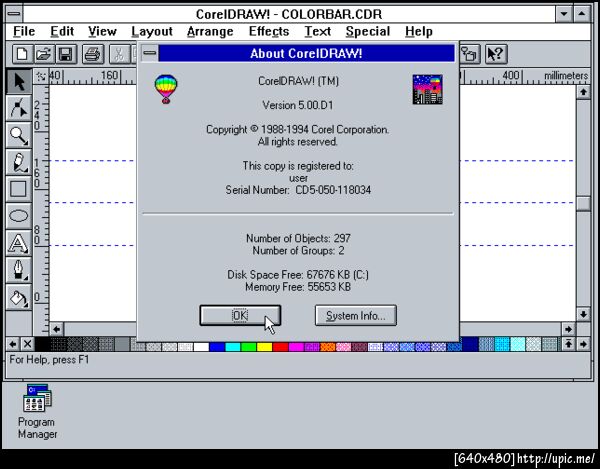The height and width of the screenshot is (469, 600).
Task: Click the context help arrow-question icon
Action: pos(496,54)
